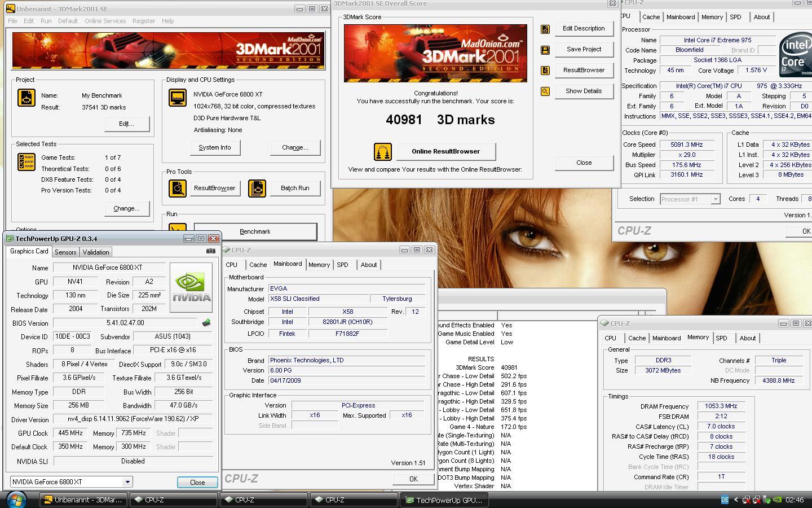Screen dimensions: 812x508
Task: Open the NVIDIA tray icon
Action: 778,500
